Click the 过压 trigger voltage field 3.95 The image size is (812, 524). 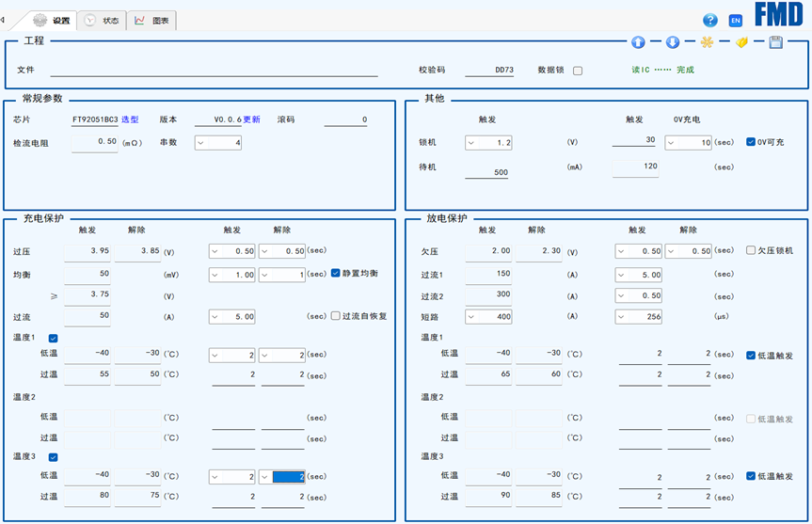point(87,252)
